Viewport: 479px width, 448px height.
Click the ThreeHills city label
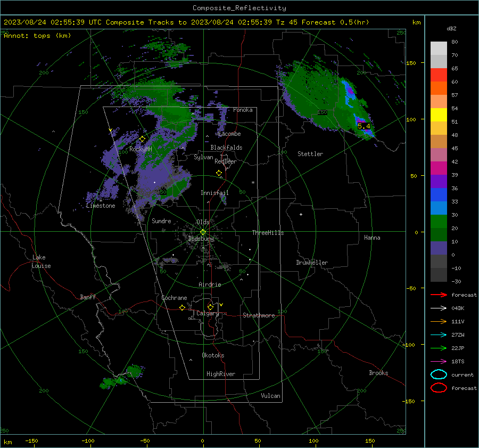pos(268,233)
